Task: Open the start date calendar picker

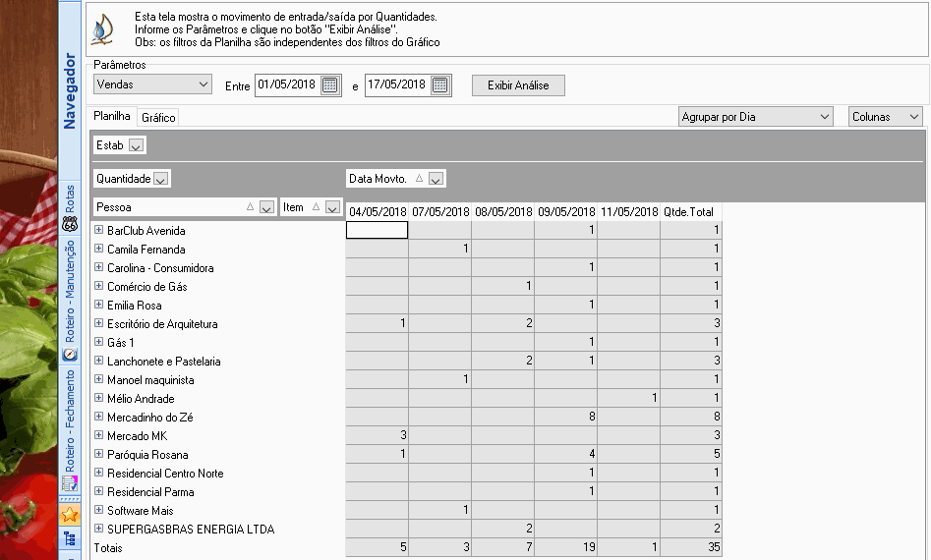Action: (x=329, y=85)
